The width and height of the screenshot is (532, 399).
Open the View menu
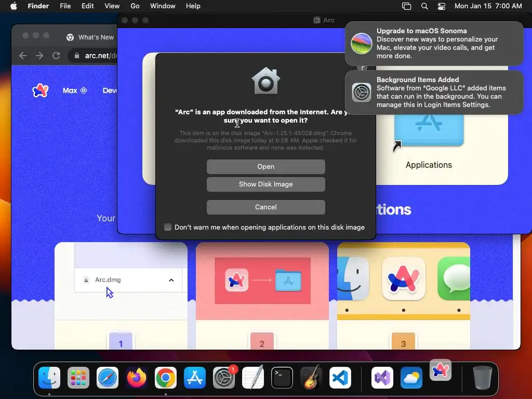(112, 6)
